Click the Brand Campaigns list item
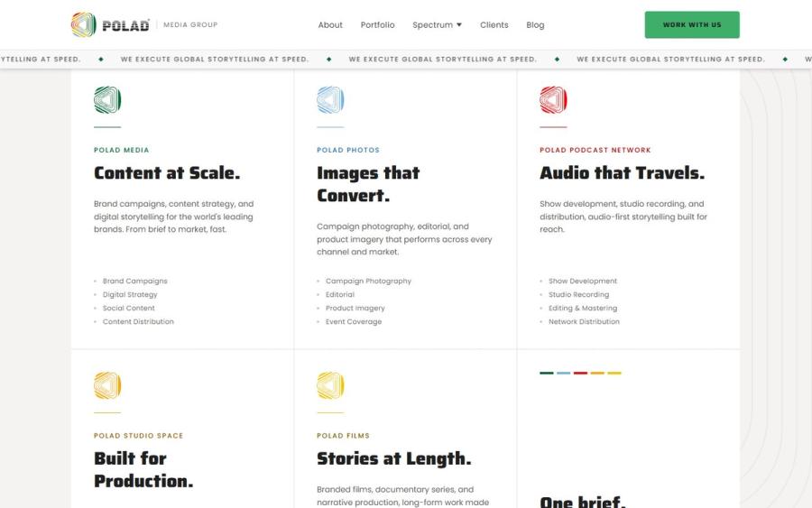812x508 pixels. 134,282
